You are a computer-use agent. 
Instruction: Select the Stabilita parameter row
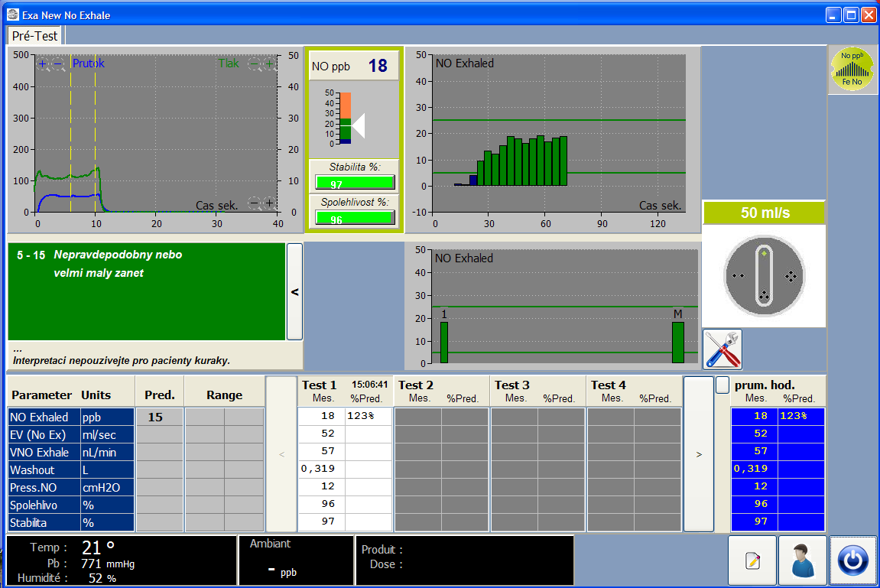coord(70,523)
